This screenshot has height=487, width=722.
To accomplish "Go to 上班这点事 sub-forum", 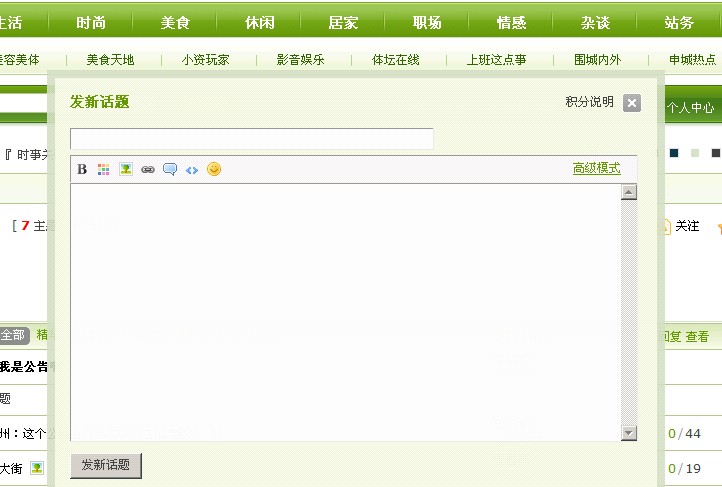I will (x=496, y=60).
